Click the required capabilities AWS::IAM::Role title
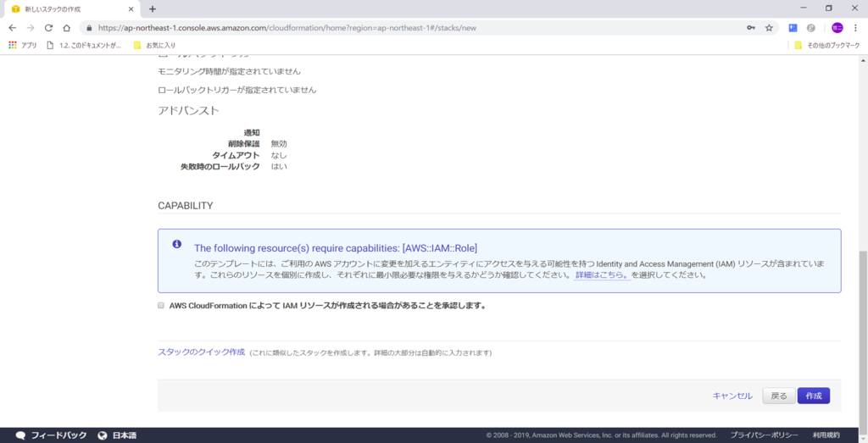868x443 pixels. click(x=336, y=247)
